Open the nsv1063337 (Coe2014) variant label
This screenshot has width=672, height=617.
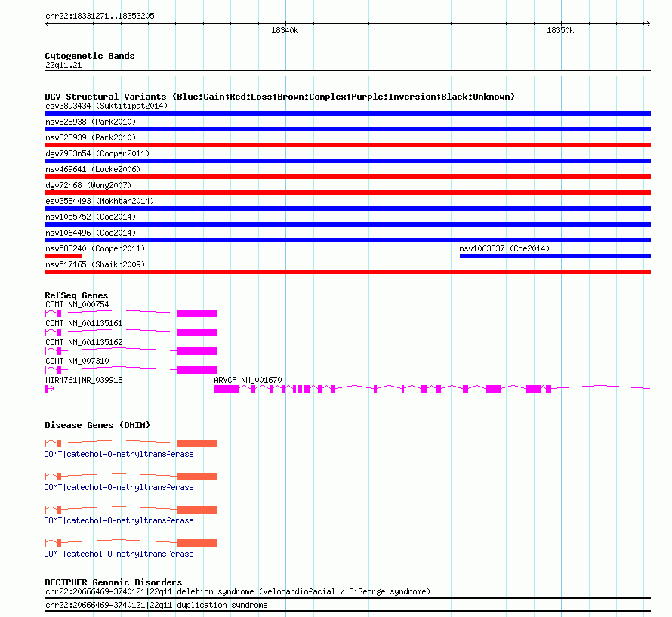504,248
